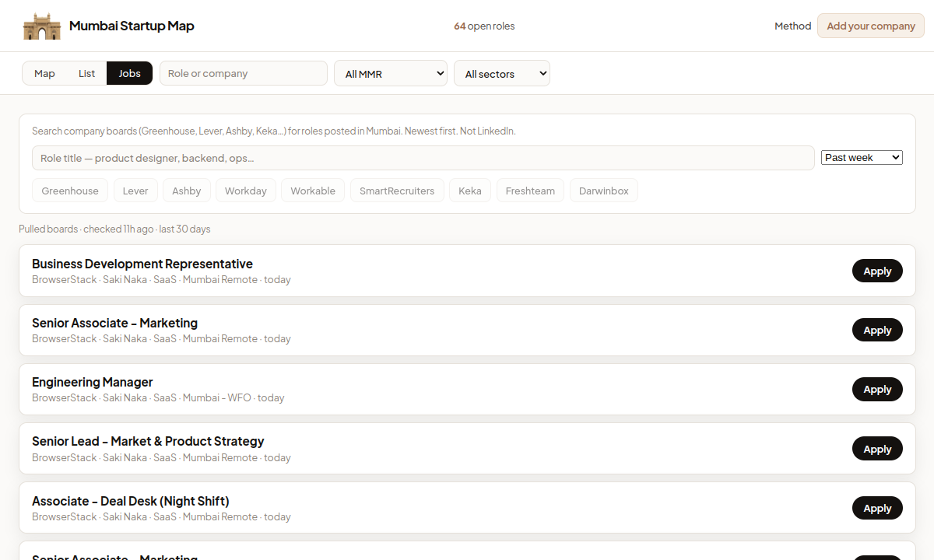934x560 pixels.
Task: Toggle the Lever board filter chip
Action: [x=135, y=191]
